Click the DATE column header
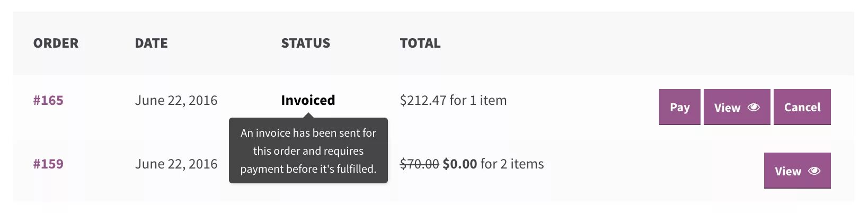868x213 pixels. 151,43
